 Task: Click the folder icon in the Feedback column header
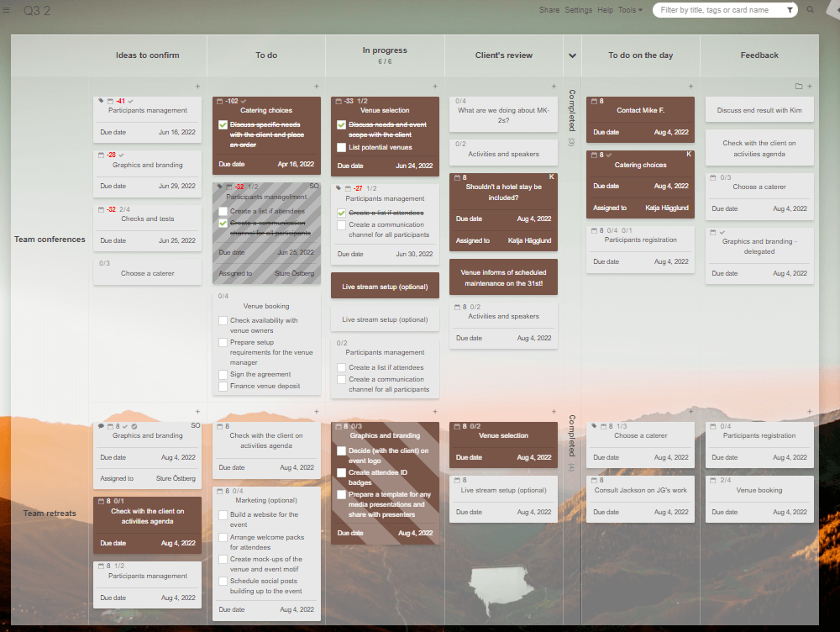coord(799,86)
